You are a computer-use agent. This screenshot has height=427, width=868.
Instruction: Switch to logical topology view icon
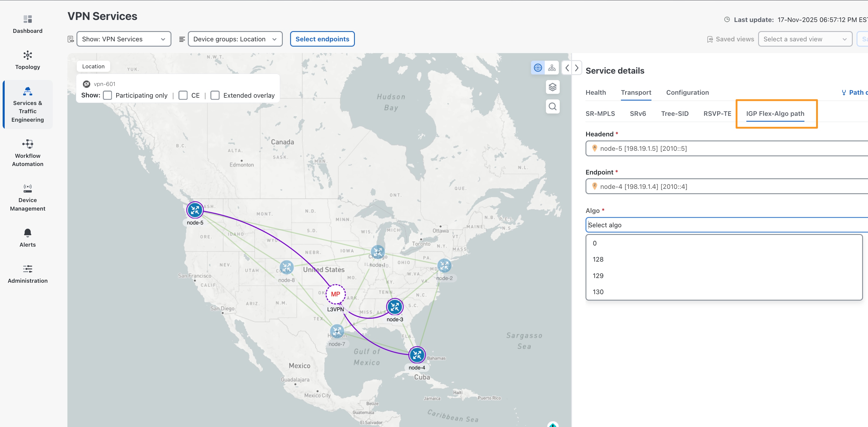click(552, 68)
